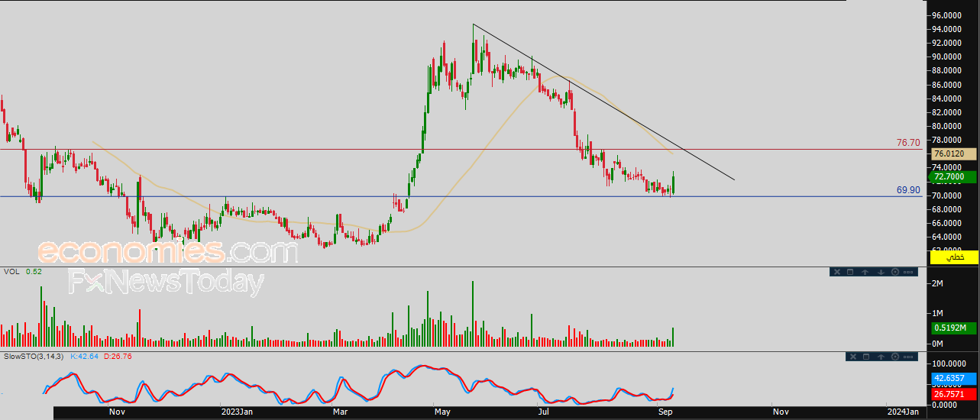Open more options for VOL panel
Viewport: 980px width, 420px height.
[x=908, y=272]
